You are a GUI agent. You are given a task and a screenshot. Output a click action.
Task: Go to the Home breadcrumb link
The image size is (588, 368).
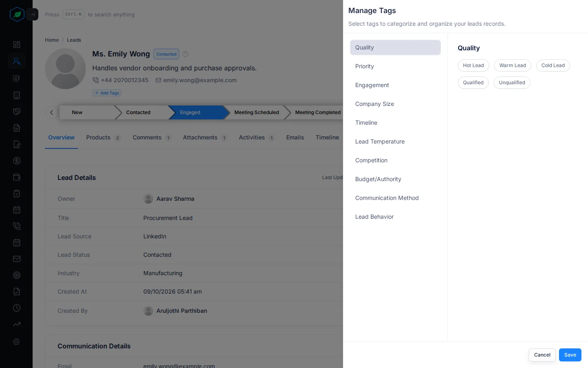(52, 40)
